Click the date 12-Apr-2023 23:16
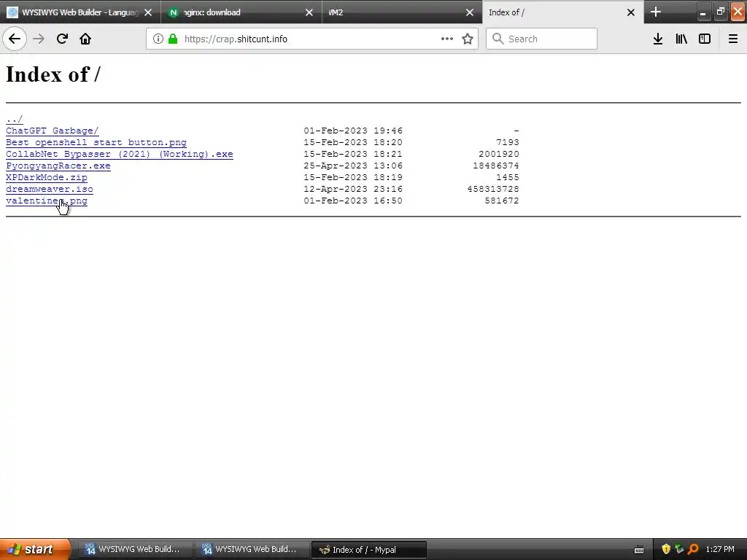 [x=353, y=189]
